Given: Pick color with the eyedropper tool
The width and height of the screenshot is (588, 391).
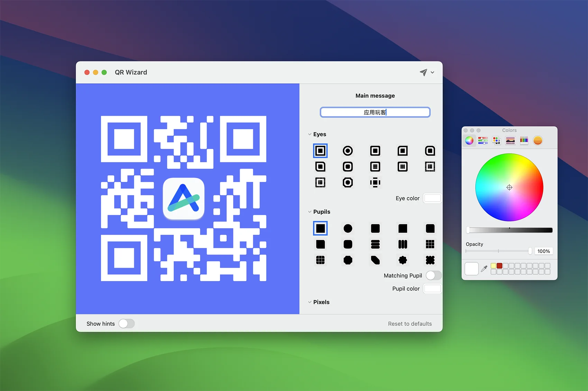Looking at the screenshot, I should (x=484, y=269).
